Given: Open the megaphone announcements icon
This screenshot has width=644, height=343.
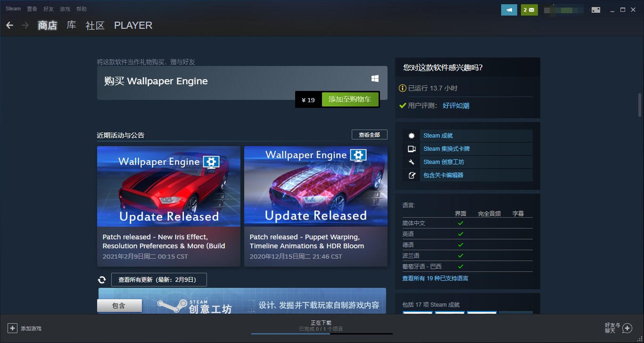Looking at the screenshot, I should 509,10.
